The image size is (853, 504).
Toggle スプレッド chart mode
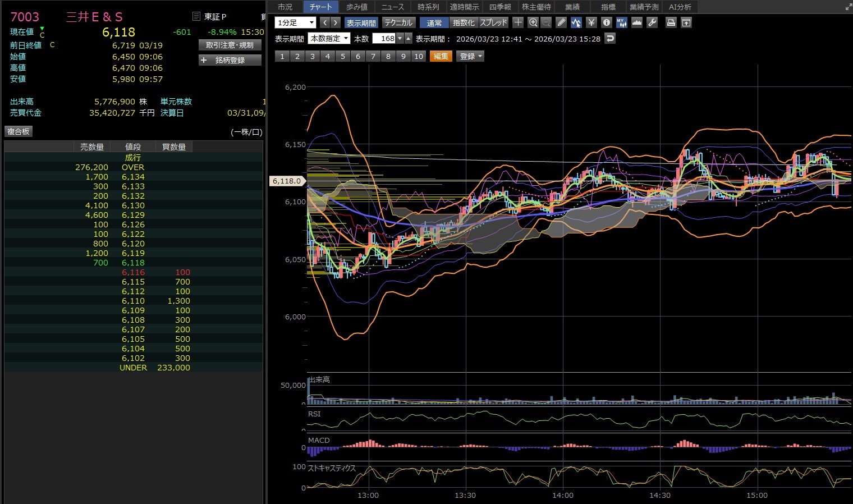tap(493, 23)
